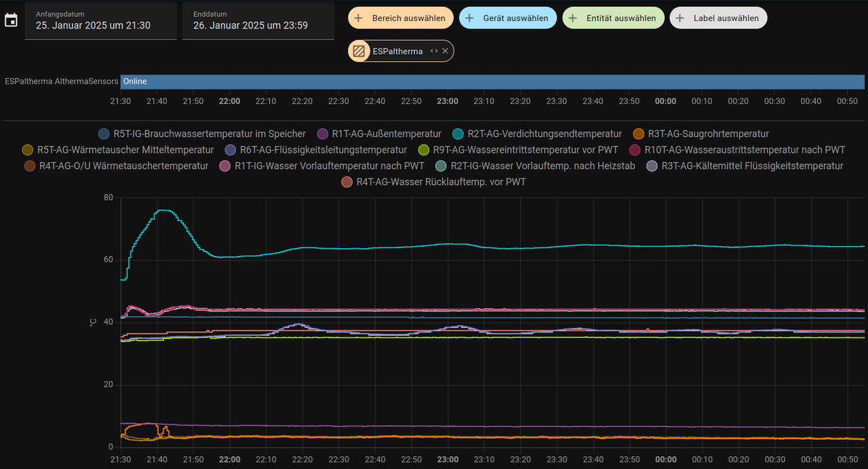868x469 pixels.
Task: Hide R4T-AG-Wasser Rücklauftemp. vor PWT series
Action: coord(433,181)
